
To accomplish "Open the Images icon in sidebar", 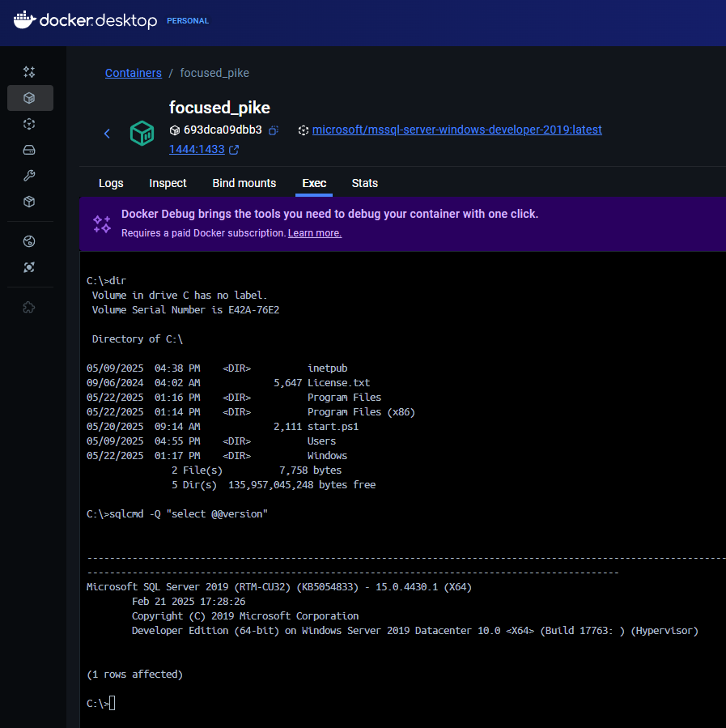I will pos(29,124).
